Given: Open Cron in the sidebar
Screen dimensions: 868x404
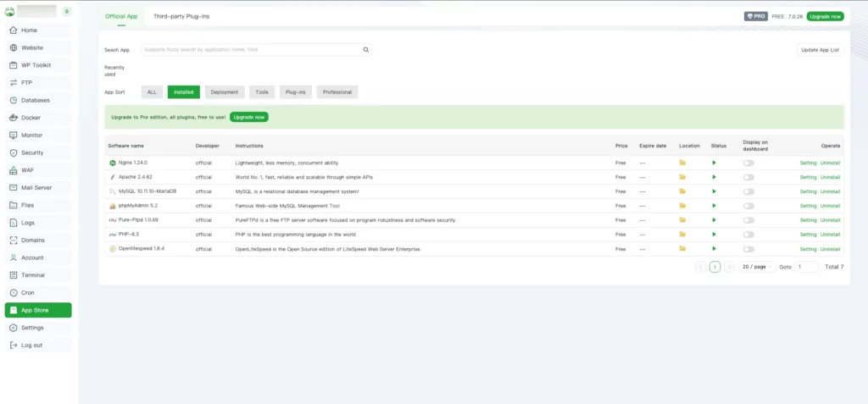Looking at the screenshot, I should (38, 293).
